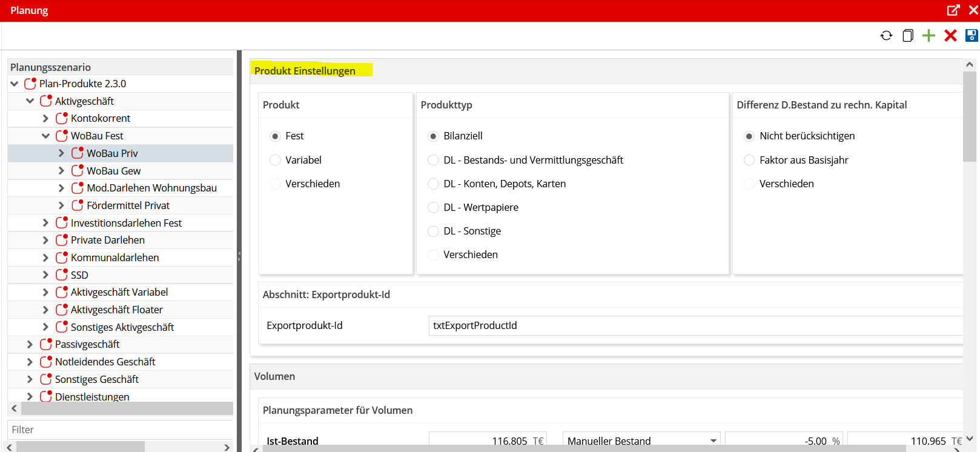Select Kommunaldarlehen in the tree
This screenshot has width=980, height=452.
point(114,258)
